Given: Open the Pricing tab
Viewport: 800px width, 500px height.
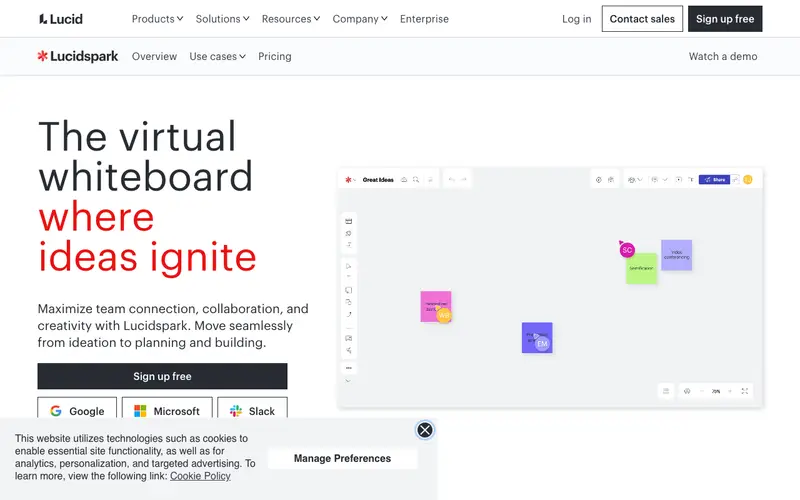Looking at the screenshot, I should coord(274,57).
